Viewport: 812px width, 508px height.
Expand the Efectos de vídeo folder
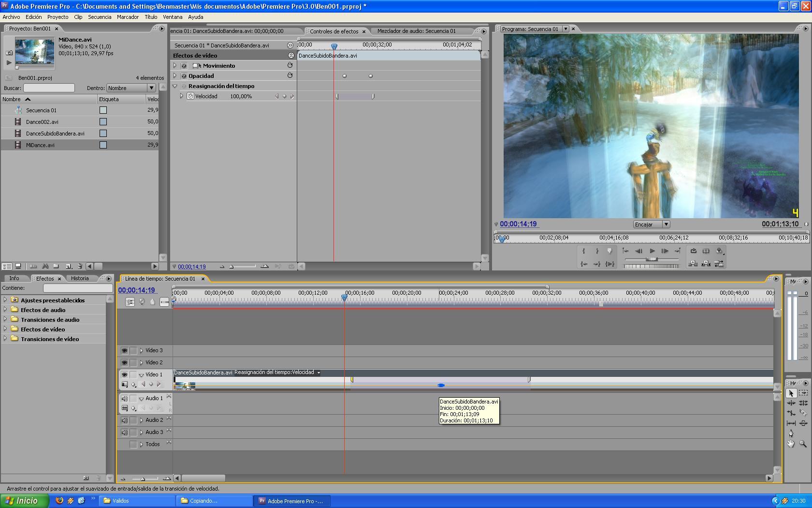click(x=5, y=329)
